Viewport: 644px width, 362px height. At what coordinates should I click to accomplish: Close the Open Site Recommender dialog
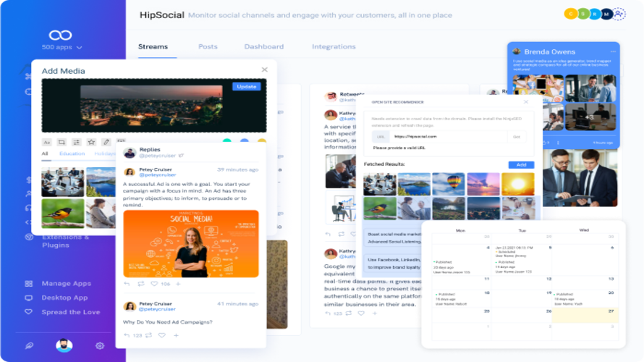pos(526,101)
